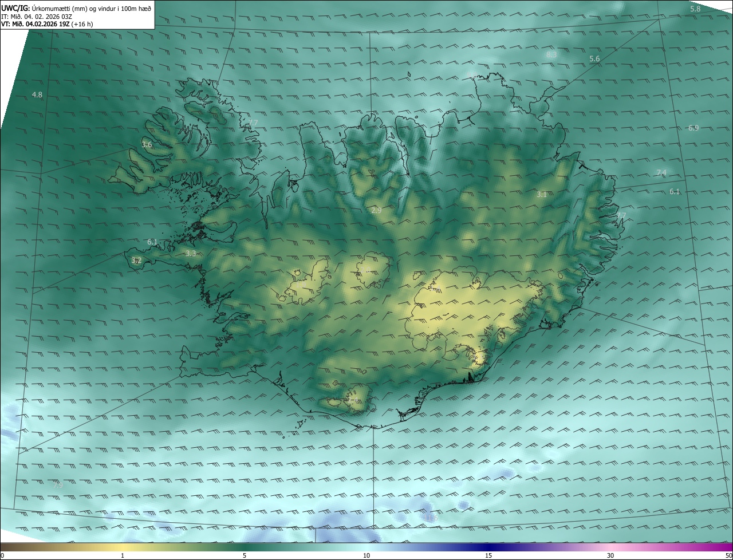Click the color scale tick labeled 50
The image size is (733, 560).
pyautogui.click(x=728, y=555)
